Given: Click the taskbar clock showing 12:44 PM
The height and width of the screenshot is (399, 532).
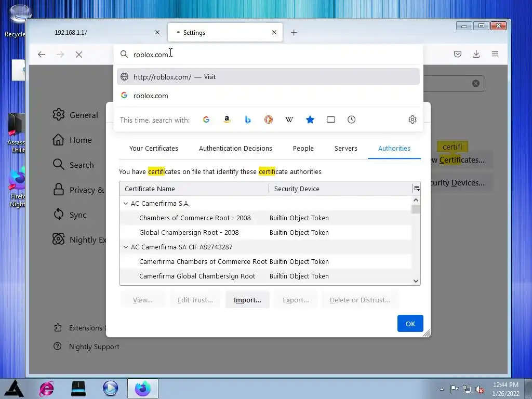Looking at the screenshot, I should point(506,389).
